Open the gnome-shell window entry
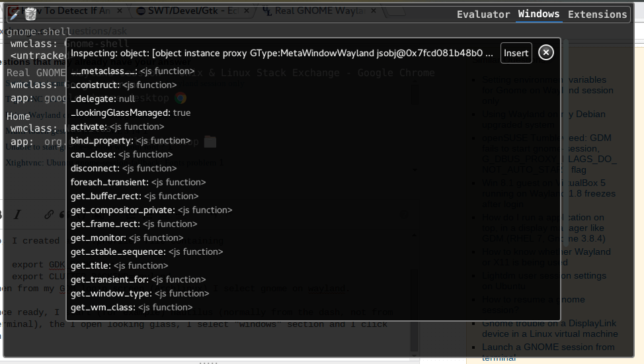The width and height of the screenshot is (644, 364). click(x=38, y=32)
